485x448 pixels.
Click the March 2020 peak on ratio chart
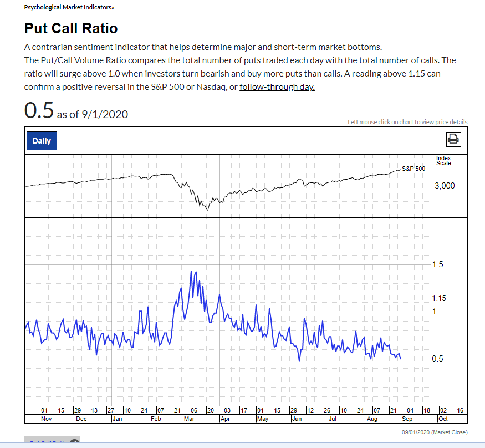pos(191,271)
